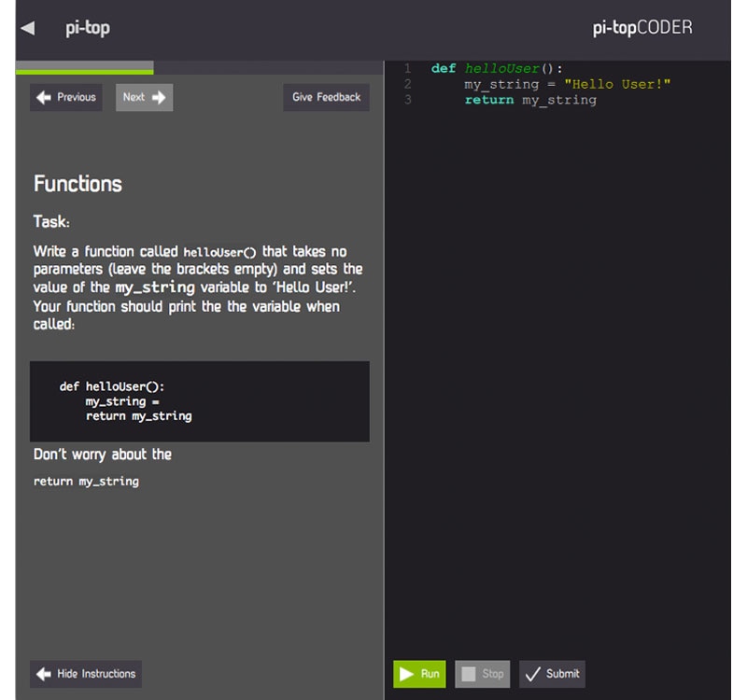The height and width of the screenshot is (700, 747).
Task: Select line number 3 in the gutter
Action: click(407, 100)
